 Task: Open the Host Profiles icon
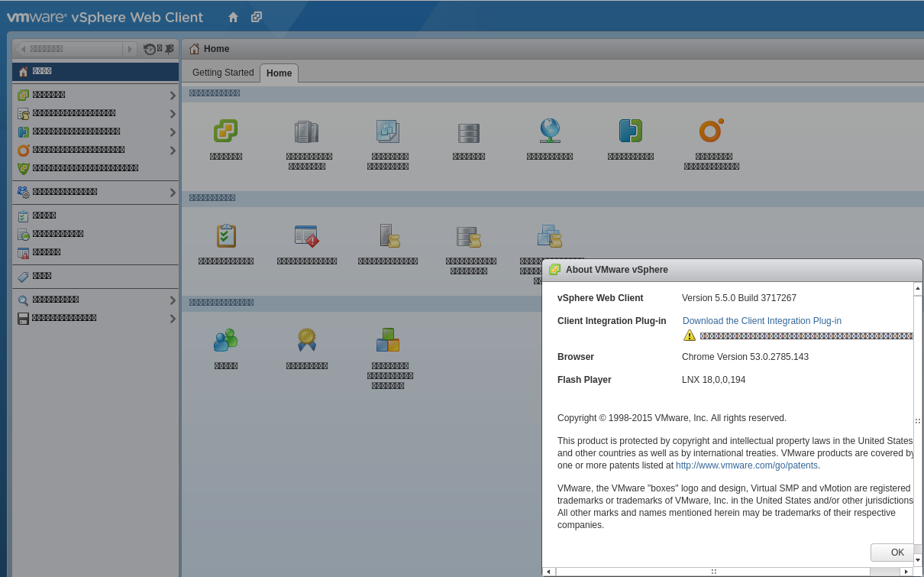point(388,235)
